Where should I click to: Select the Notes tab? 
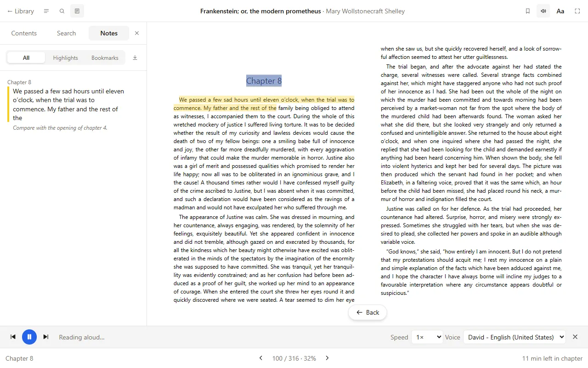(x=109, y=33)
